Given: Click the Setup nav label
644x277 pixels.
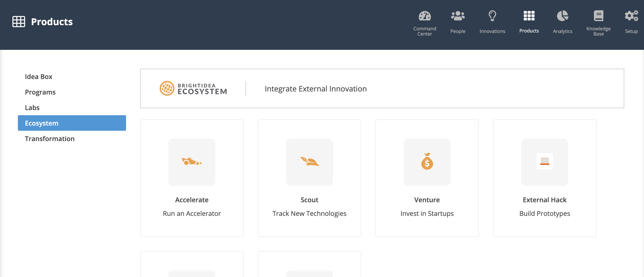Looking at the screenshot, I should tap(631, 31).
